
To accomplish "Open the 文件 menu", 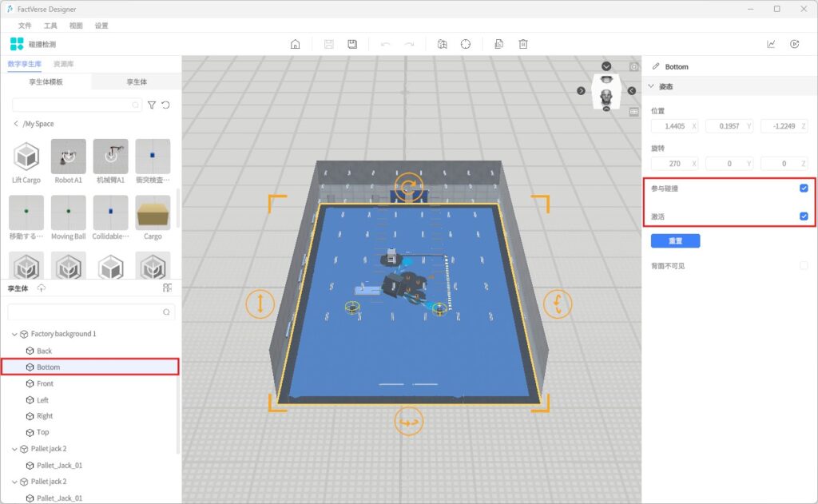I will pyautogui.click(x=25, y=26).
